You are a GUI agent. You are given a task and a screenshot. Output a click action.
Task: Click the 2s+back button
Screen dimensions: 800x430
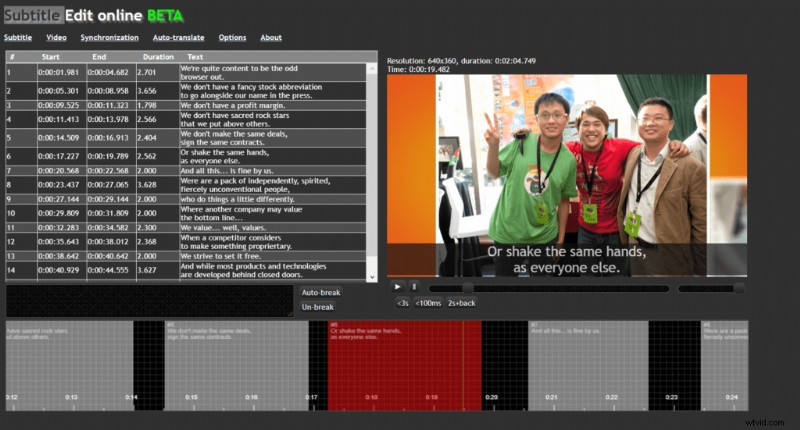tap(461, 303)
